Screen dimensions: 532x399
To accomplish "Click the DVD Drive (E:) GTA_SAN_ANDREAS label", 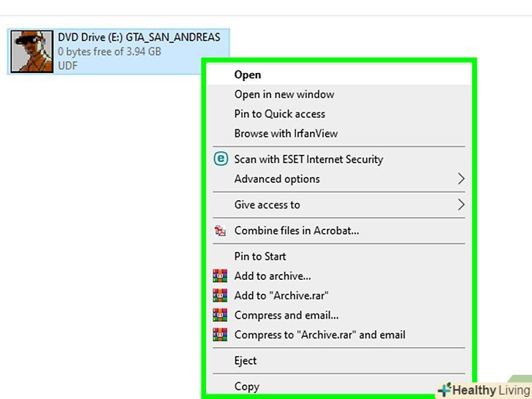I will click(x=139, y=37).
